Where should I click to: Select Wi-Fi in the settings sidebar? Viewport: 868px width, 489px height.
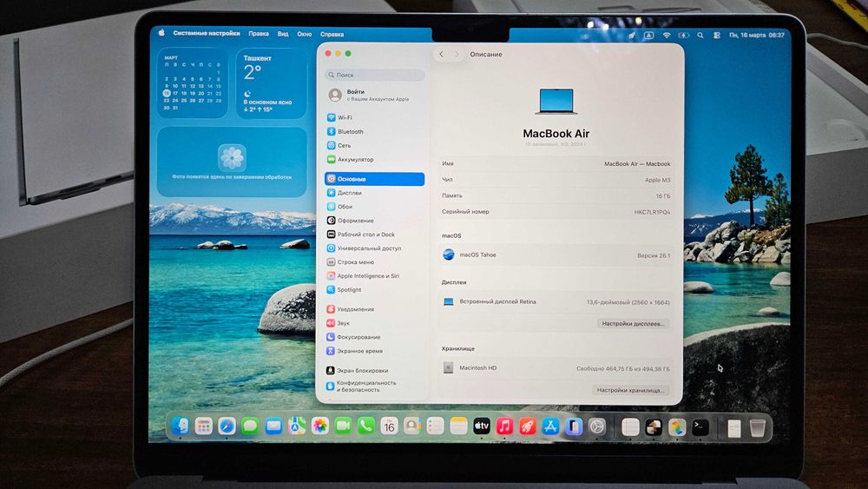click(375, 117)
